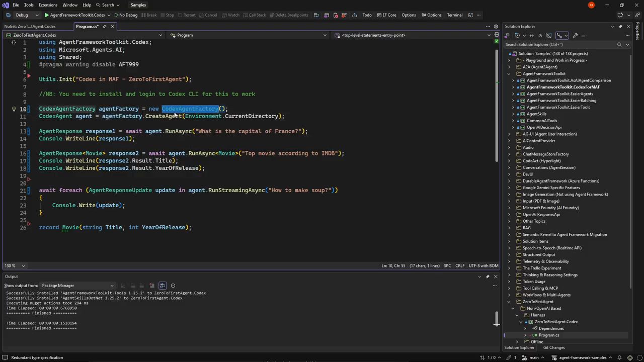
Task: Open Properties wrench icon in Solution Explorer
Action: 575,36
